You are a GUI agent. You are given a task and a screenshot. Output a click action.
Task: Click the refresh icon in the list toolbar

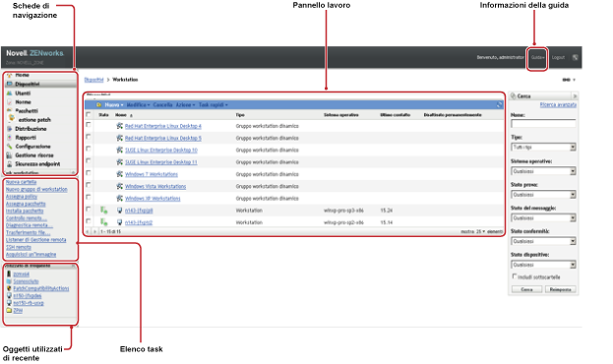tap(499, 105)
